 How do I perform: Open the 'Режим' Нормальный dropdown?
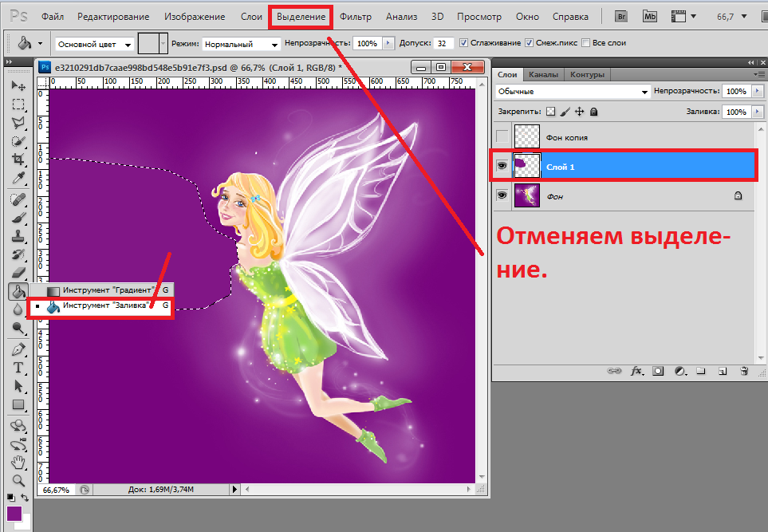(239, 45)
